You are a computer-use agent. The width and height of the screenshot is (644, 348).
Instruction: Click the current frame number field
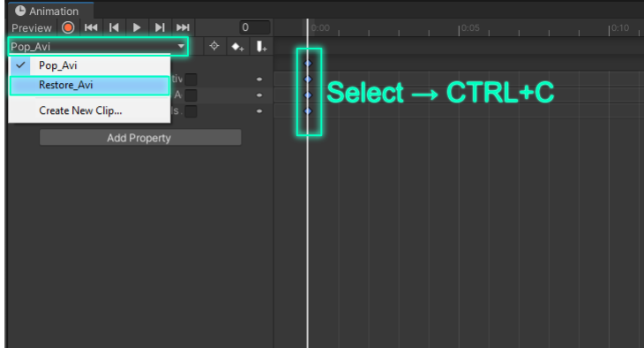(255, 27)
